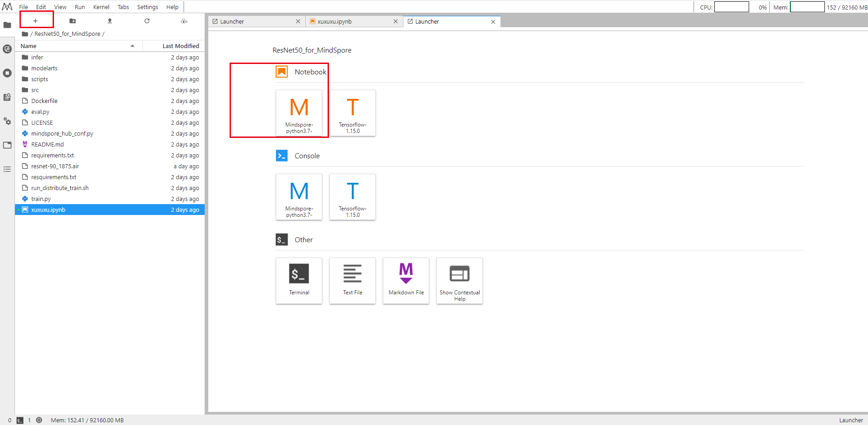The width and height of the screenshot is (868, 425).
Task: Open the modelarts folder
Action: pyautogui.click(x=110, y=68)
